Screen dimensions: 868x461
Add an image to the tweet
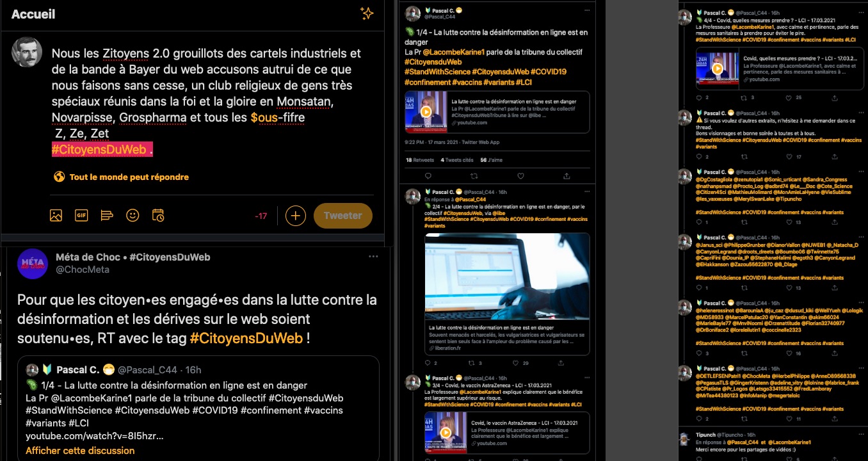pos(56,216)
